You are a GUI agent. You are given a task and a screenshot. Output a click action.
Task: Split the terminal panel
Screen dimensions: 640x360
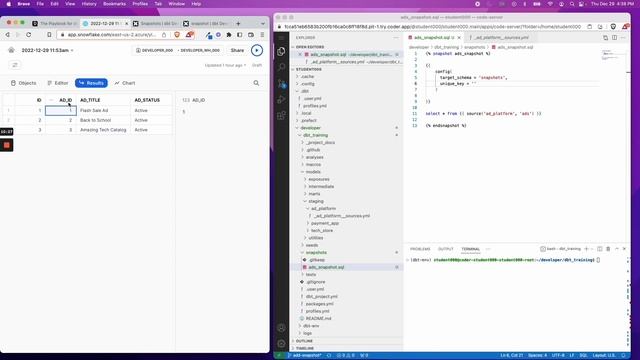pos(600,249)
